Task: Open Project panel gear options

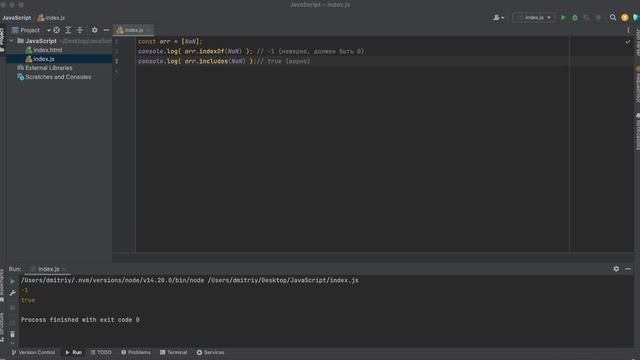Action: click(94, 30)
